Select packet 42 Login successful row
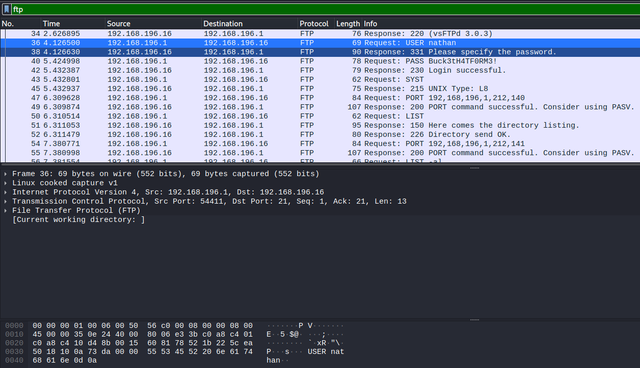The image size is (640, 368). pyautogui.click(x=320, y=70)
